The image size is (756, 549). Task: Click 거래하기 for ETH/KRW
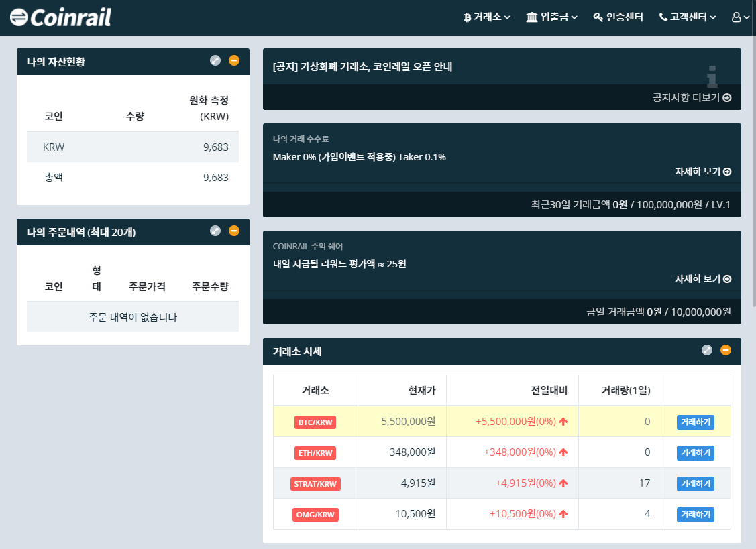click(695, 453)
